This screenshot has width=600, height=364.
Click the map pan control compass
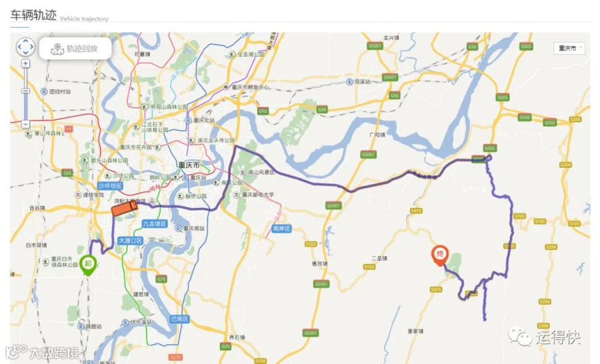25,47
